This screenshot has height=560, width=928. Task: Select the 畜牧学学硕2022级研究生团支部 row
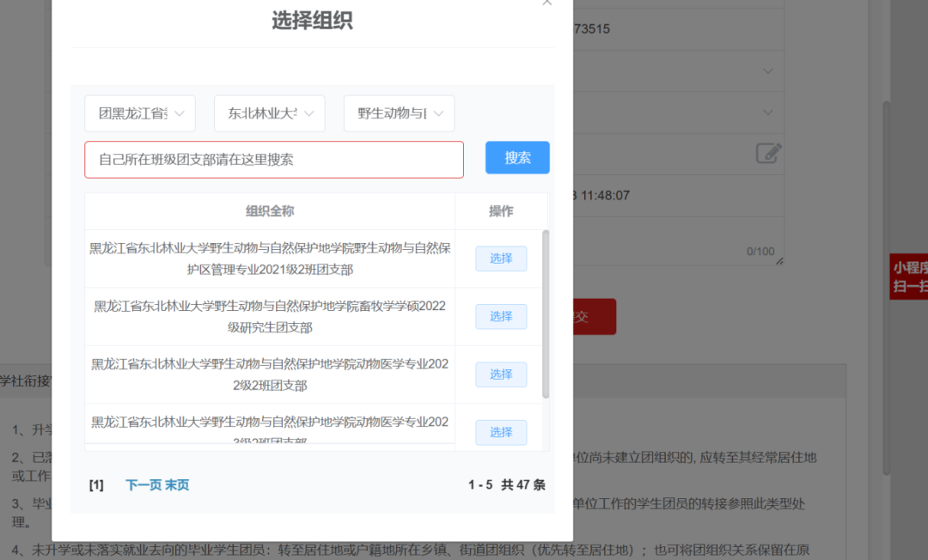point(500,316)
